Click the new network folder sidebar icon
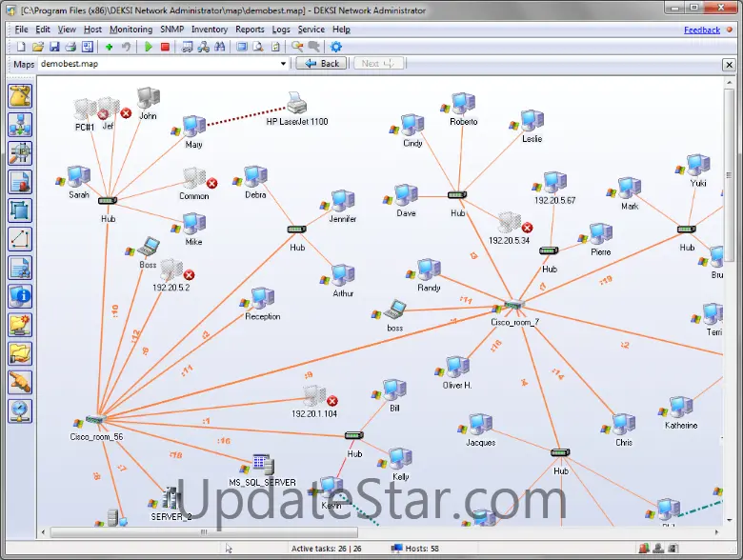This screenshot has height=560, width=743. 20,325
